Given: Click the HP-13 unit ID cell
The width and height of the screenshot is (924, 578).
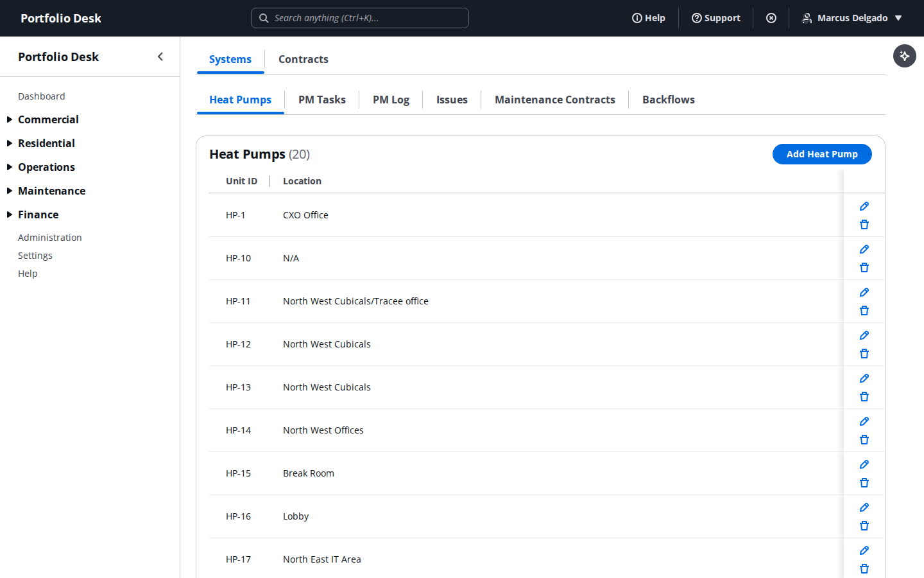Looking at the screenshot, I should click(238, 387).
